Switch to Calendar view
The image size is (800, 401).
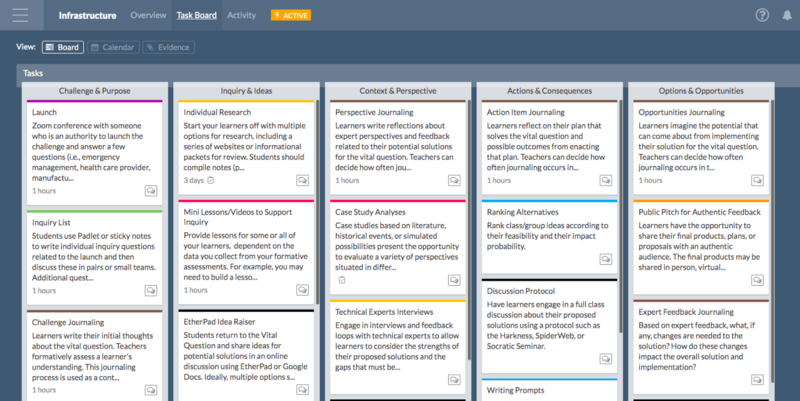[x=111, y=47]
